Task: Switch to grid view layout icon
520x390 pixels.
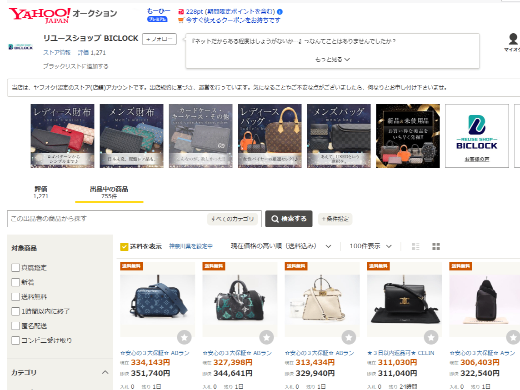Action: (x=436, y=246)
